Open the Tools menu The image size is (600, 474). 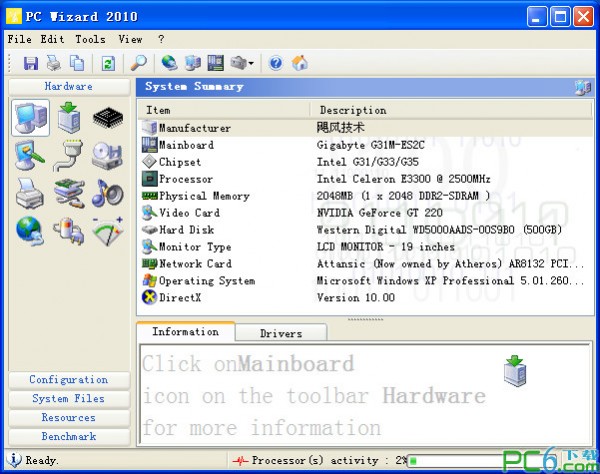coord(90,39)
